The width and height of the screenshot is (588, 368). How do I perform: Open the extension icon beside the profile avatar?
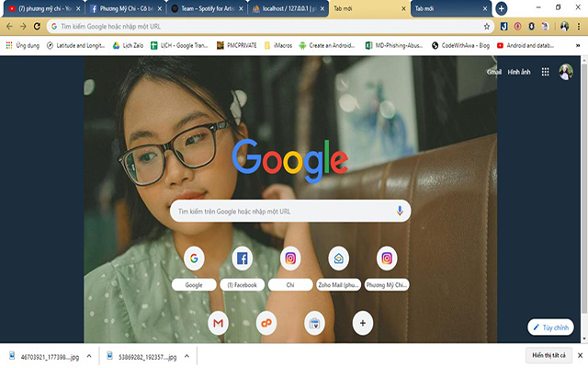[x=545, y=26]
